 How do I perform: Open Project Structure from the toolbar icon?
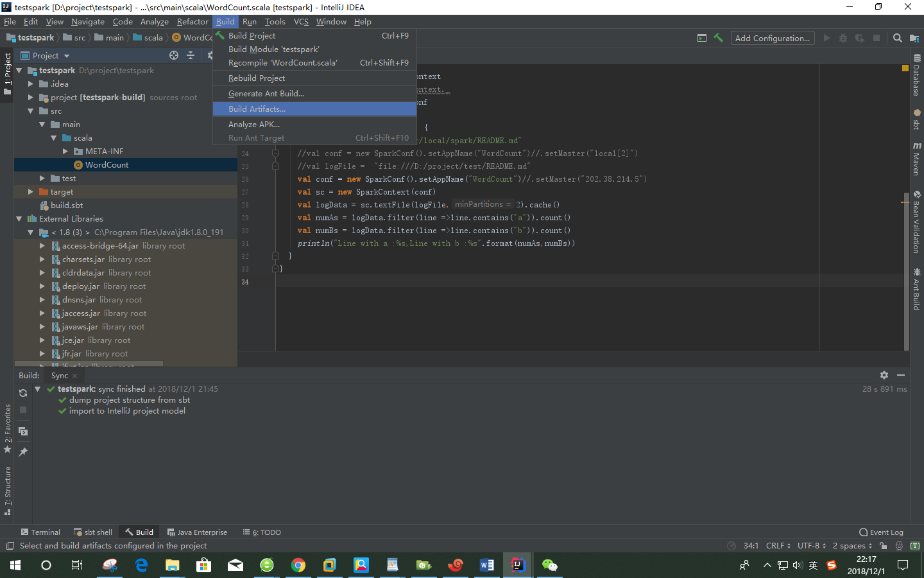(914, 38)
